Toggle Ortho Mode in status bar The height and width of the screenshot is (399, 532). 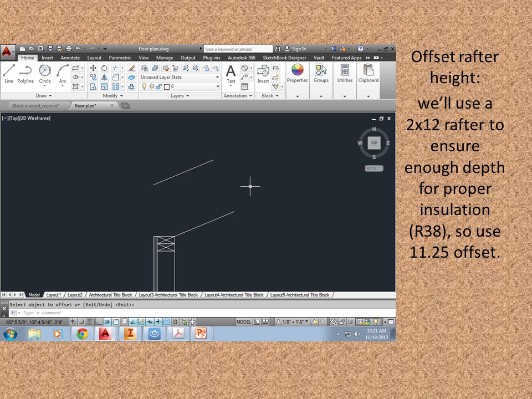click(99, 321)
